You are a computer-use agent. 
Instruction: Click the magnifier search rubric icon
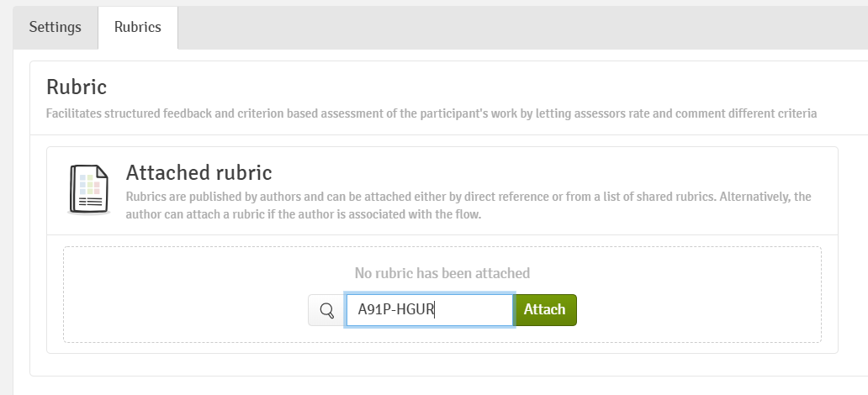325,310
